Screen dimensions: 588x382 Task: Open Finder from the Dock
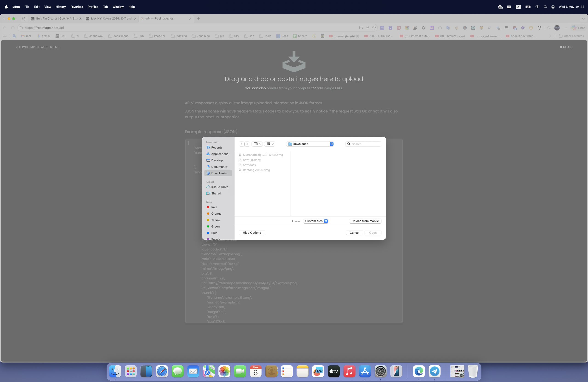(x=115, y=371)
